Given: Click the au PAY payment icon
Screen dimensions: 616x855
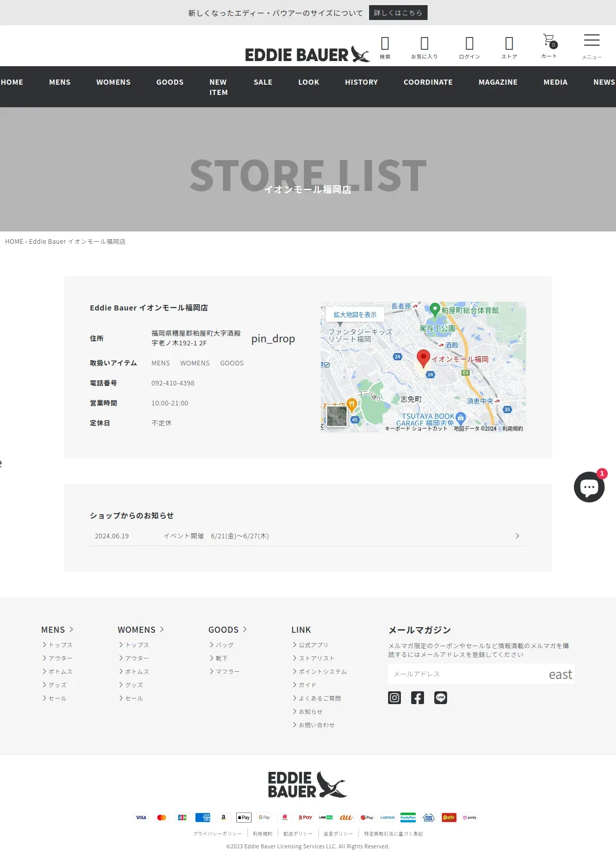Looking at the screenshot, I should [346, 818].
